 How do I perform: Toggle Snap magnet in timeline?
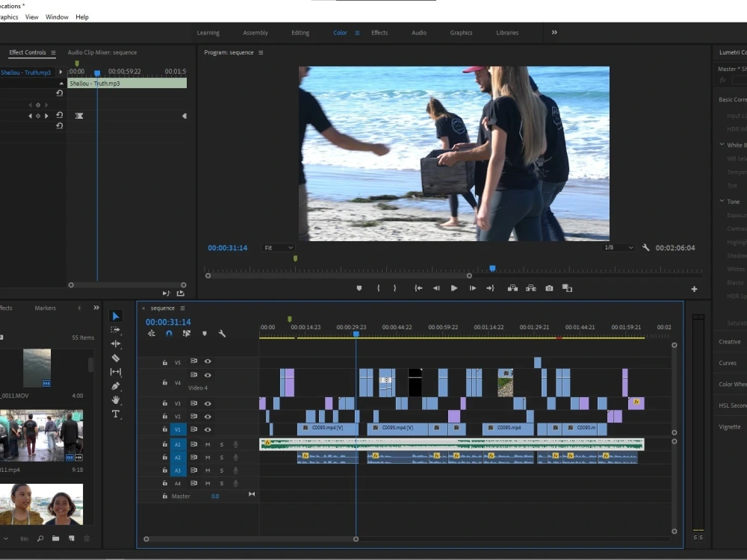(169, 334)
